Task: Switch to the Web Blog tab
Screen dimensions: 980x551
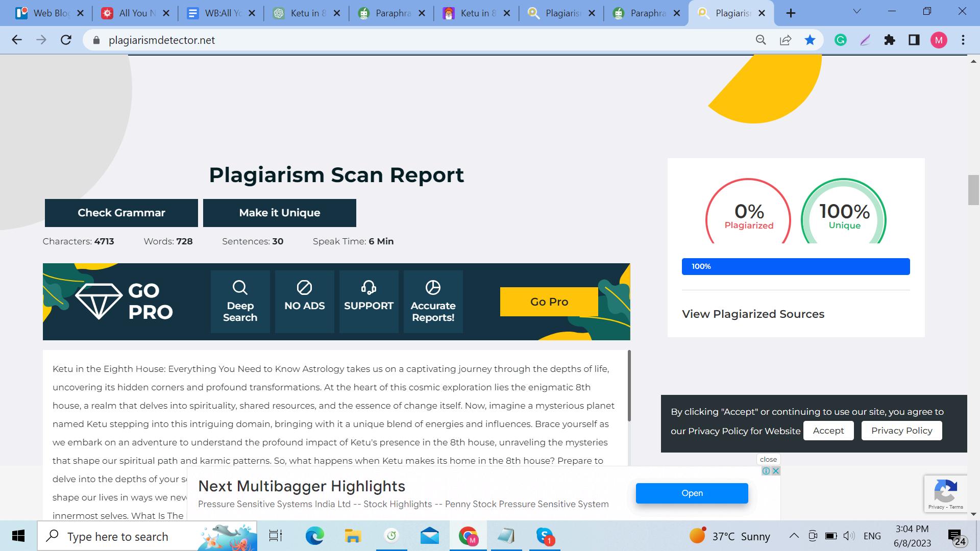Action: [x=50, y=13]
